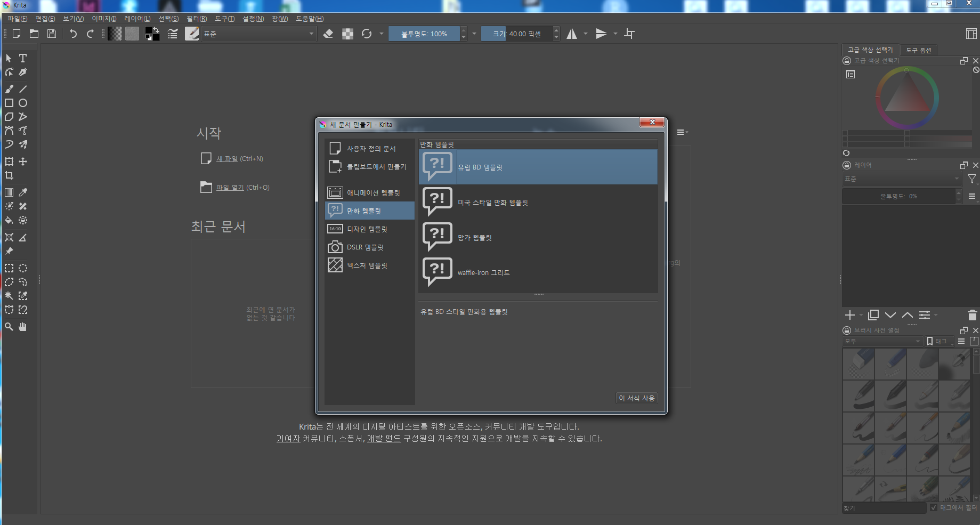Click the Save toolbar icon

[52, 34]
